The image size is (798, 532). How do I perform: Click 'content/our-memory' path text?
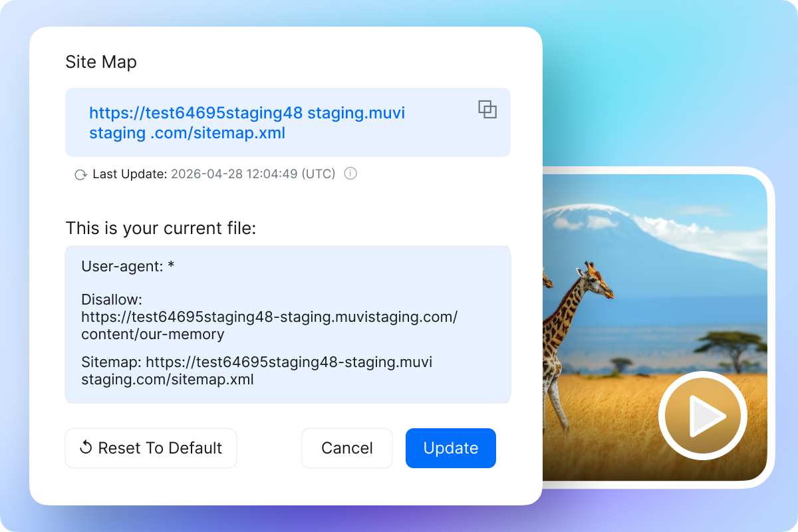[153, 334]
